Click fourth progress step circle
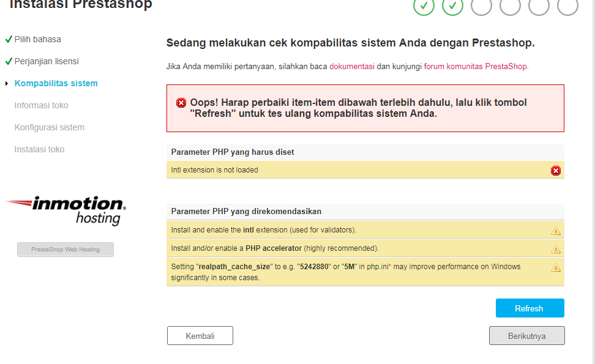Image resolution: width=595 pixels, height=364 pixels. (510, 6)
